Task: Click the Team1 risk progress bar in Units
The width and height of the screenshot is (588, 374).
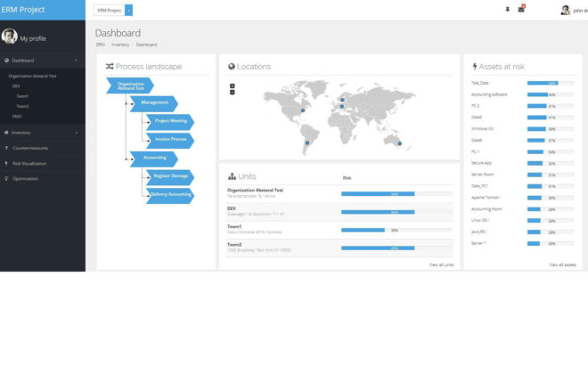Action: (x=396, y=230)
